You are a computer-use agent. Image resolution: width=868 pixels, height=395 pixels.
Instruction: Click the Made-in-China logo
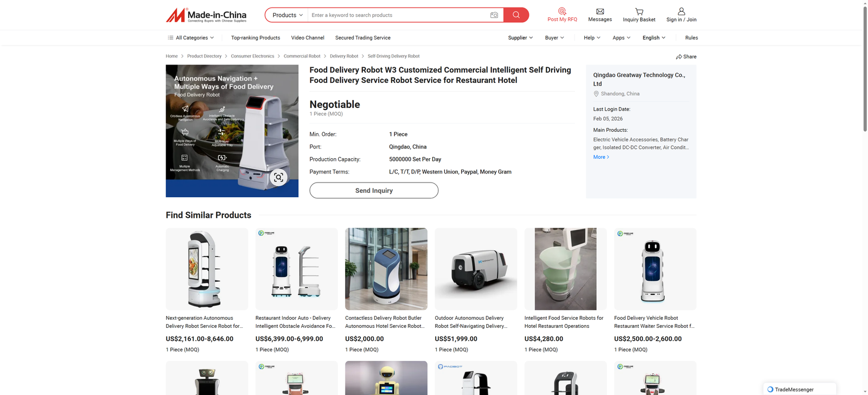click(206, 15)
